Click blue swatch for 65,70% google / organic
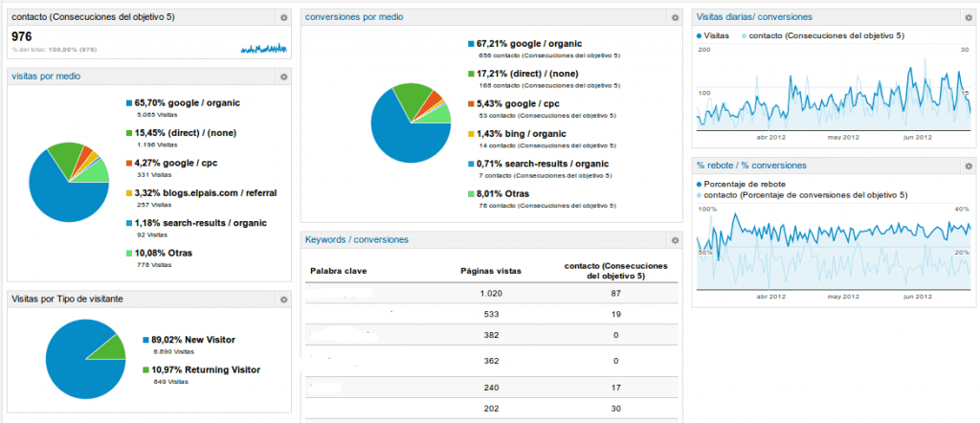The width and height of the screenshot is (980, 423). point(129,103)
